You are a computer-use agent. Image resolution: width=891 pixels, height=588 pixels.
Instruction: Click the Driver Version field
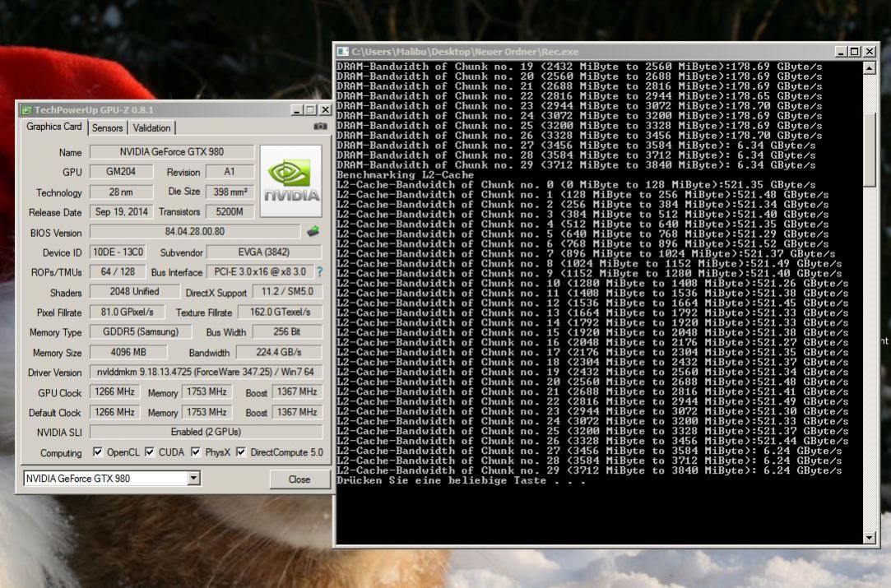tap(206, 372)
